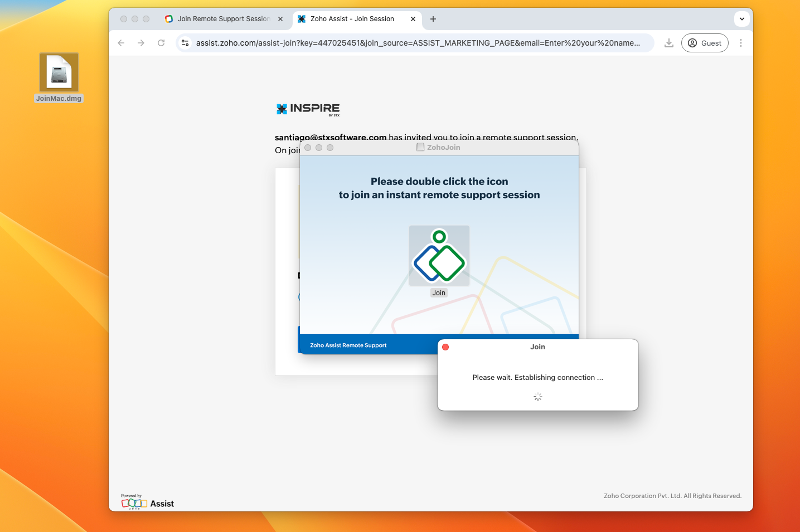Click the spinning loading indicator in Join dialog
The image size is (800, 532).
(538, 397)
